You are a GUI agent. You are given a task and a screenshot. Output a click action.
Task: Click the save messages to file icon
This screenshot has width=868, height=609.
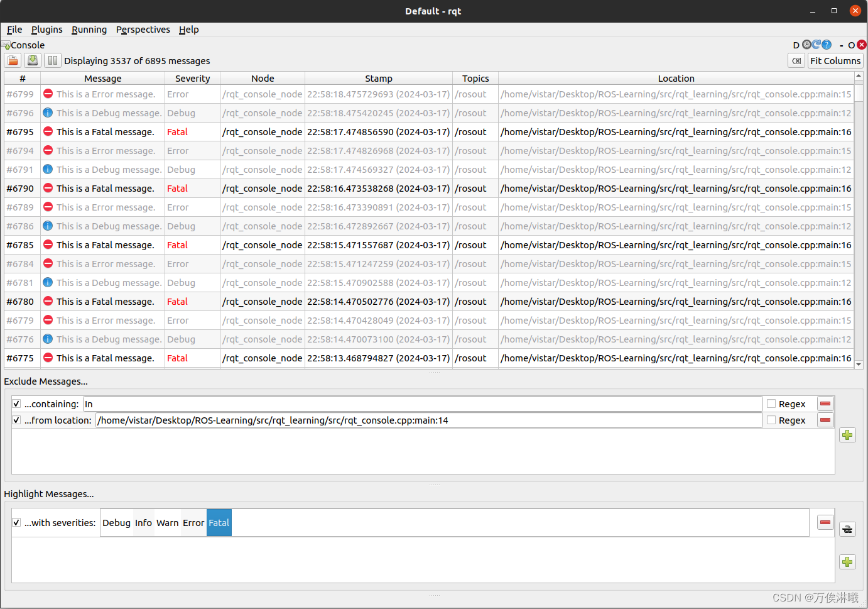pos(33,60)
